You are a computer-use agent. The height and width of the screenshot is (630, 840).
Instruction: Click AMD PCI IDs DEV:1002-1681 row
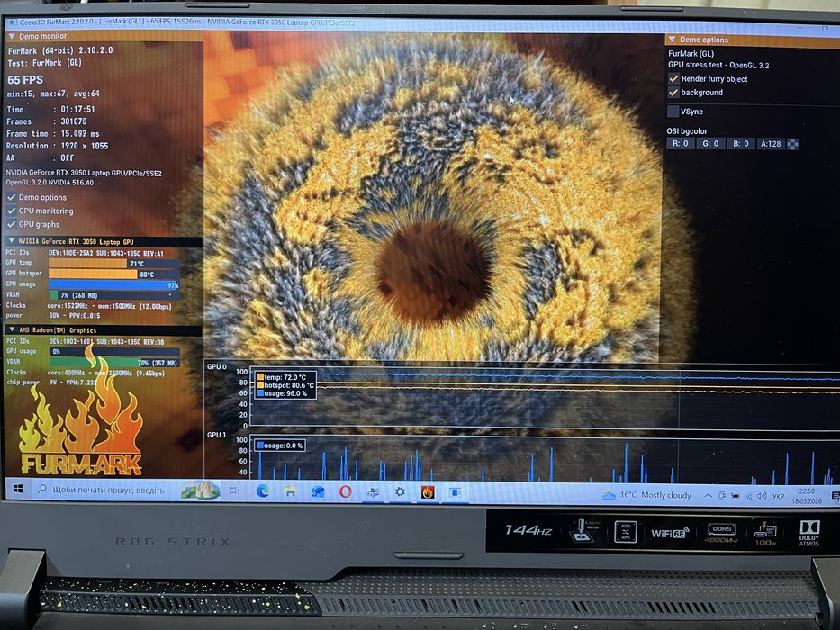tap(86, 341)
